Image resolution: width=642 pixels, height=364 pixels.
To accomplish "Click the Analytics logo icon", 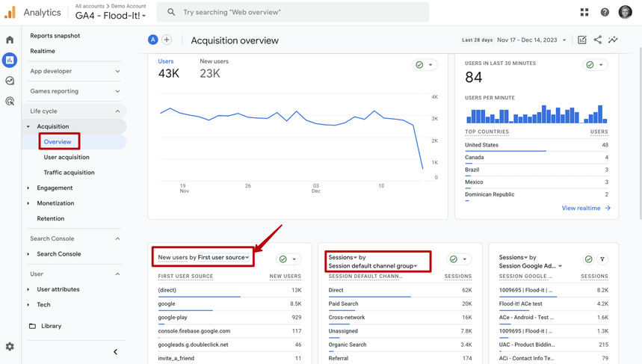I will [x=10, y=12].
